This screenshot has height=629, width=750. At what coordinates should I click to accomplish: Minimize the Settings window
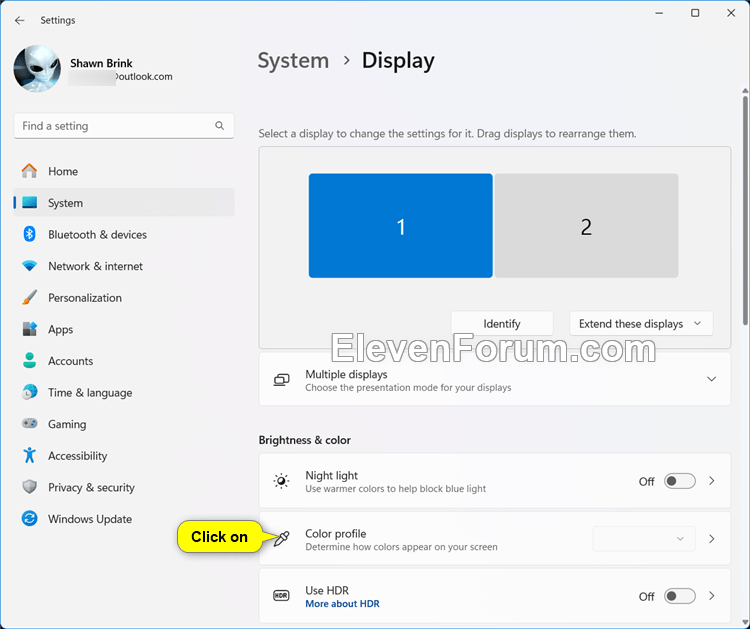(659, 13)
